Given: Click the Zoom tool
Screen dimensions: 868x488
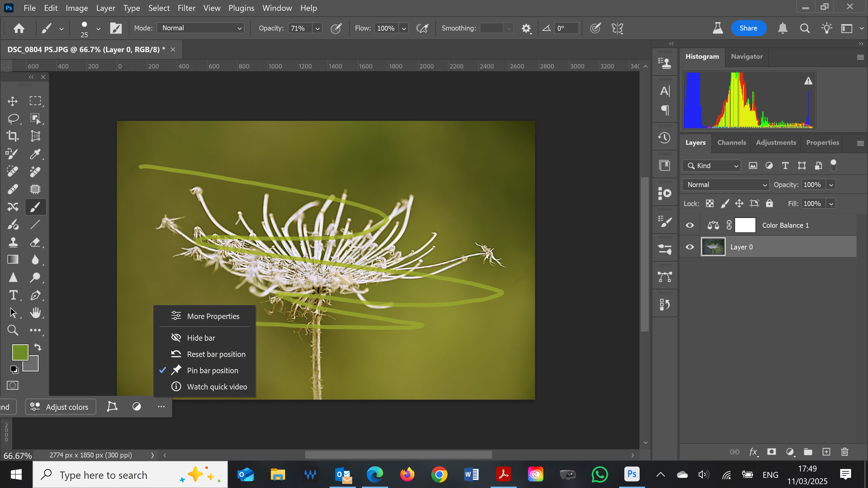Looking at the screenshot, I should 13,330.
